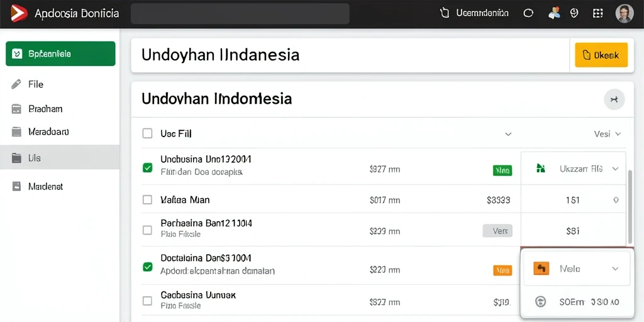The image size is (644, 322).
Task: Toggle the Usc Fill header checkbox
Action: [x=147, y=133]
